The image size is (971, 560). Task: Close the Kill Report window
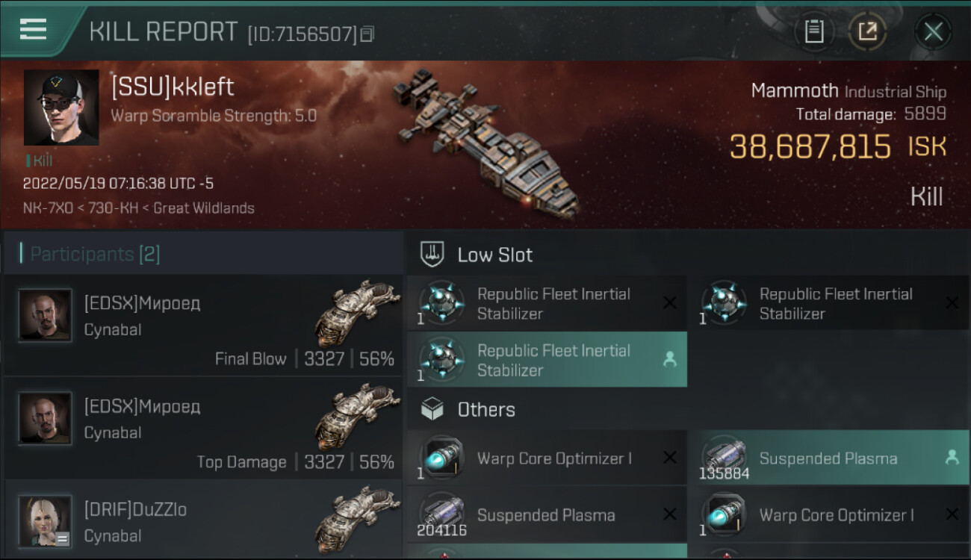click(933, 31)
